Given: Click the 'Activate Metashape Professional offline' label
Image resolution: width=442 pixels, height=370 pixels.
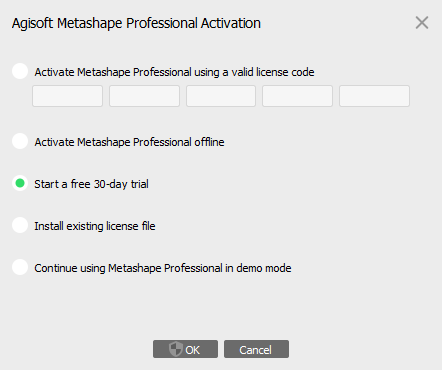Looking at the screenshot, I should [x=129, y=142].
